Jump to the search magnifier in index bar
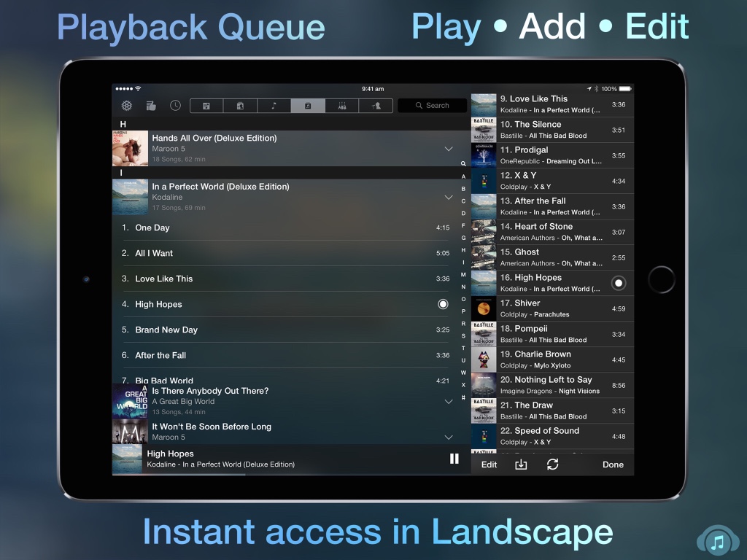This screenshot has height=560, width=747. 463,164
